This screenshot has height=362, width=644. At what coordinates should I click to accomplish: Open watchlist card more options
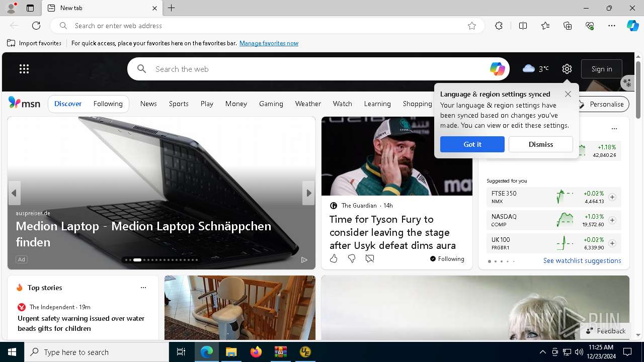(614, 129)
